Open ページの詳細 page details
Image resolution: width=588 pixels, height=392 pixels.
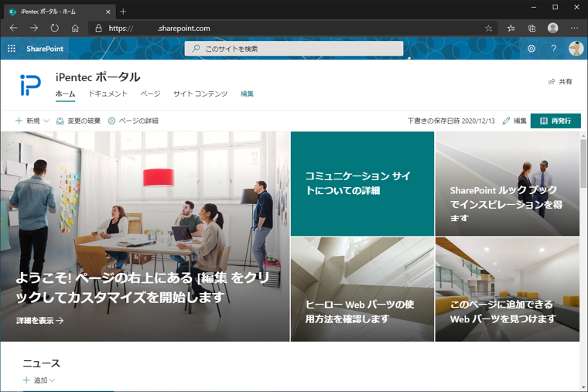coord(133,121)
